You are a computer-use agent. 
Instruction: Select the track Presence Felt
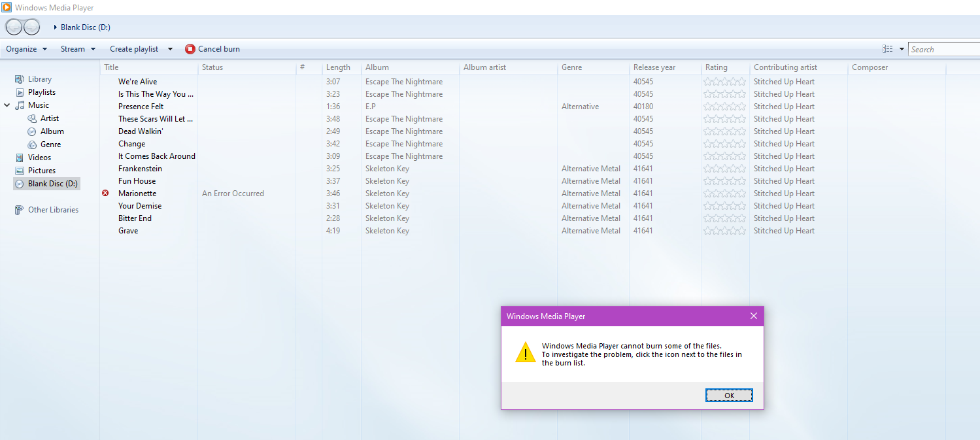tap(141, 107)
